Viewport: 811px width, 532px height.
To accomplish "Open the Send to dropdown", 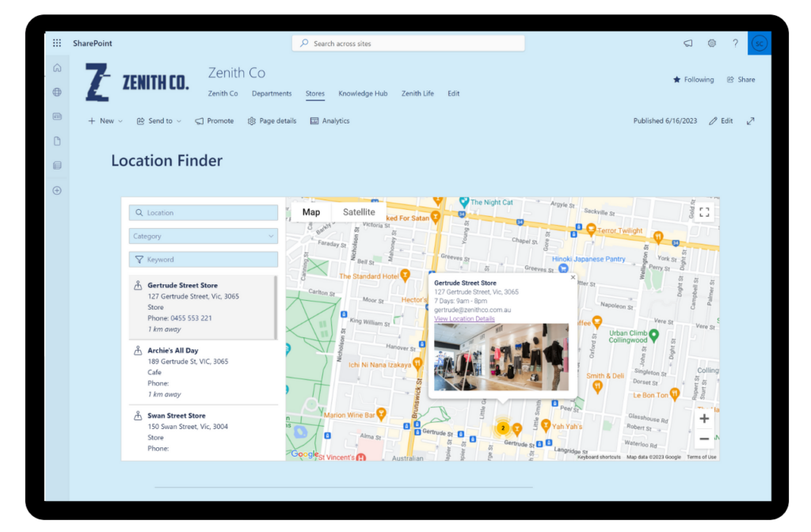I will tap(158, 121).
